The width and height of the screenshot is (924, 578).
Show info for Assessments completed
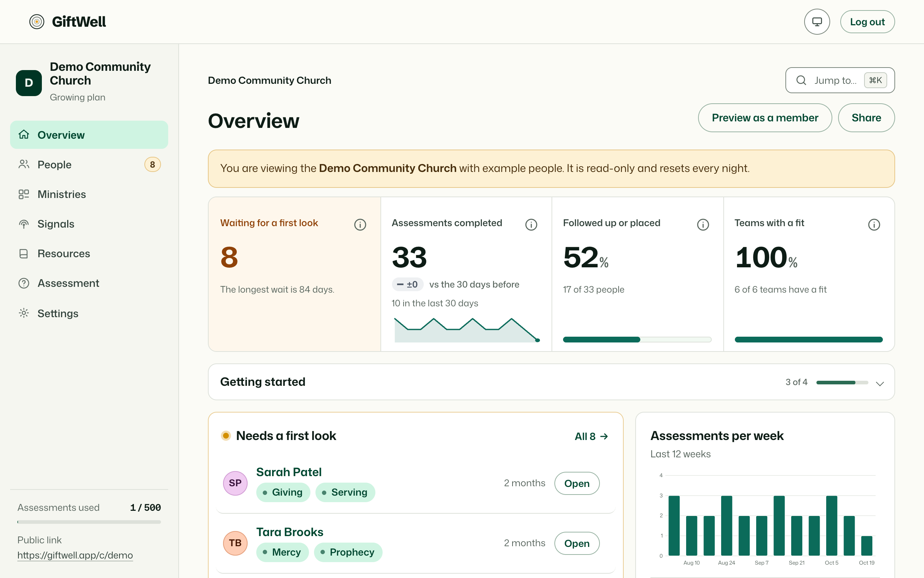[531, 224]
